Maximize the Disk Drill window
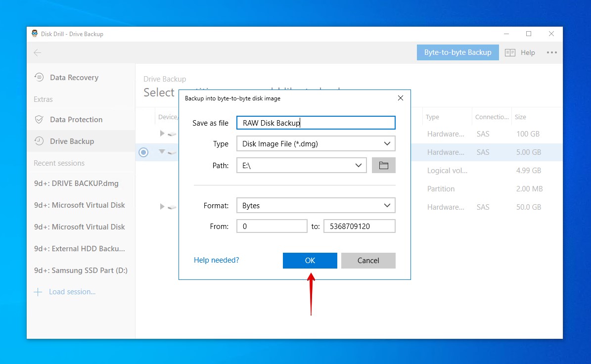The width and height of the screenshot is (591, 364). point(528,34)
